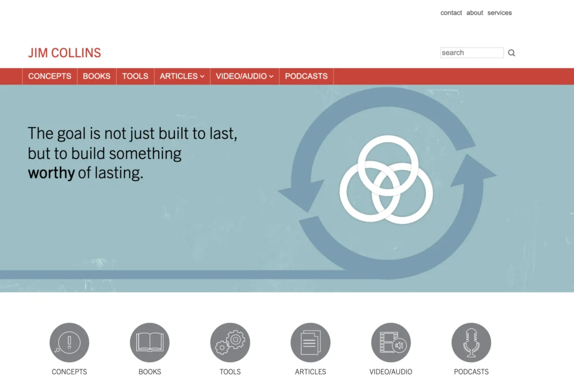Select Tools in the red navigation bar
Image resolution: width=574 pixels, height=392 pixels.
pyautogui.click(x=135, y=76)
